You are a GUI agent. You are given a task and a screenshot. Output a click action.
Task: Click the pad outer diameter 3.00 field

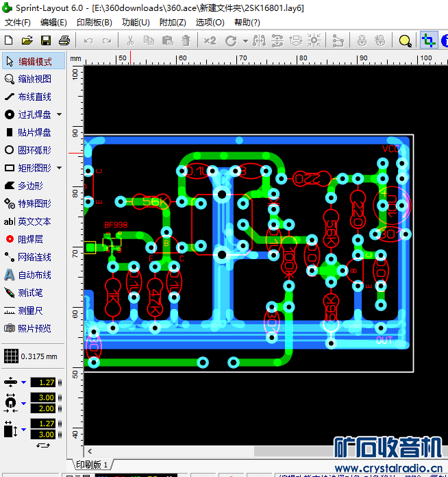click(43, 397)
